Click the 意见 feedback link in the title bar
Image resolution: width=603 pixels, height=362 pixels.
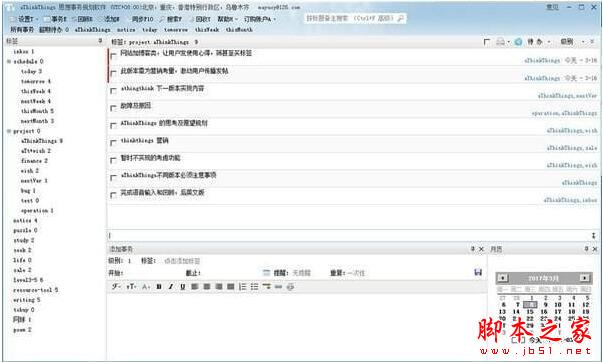(552, 7)
